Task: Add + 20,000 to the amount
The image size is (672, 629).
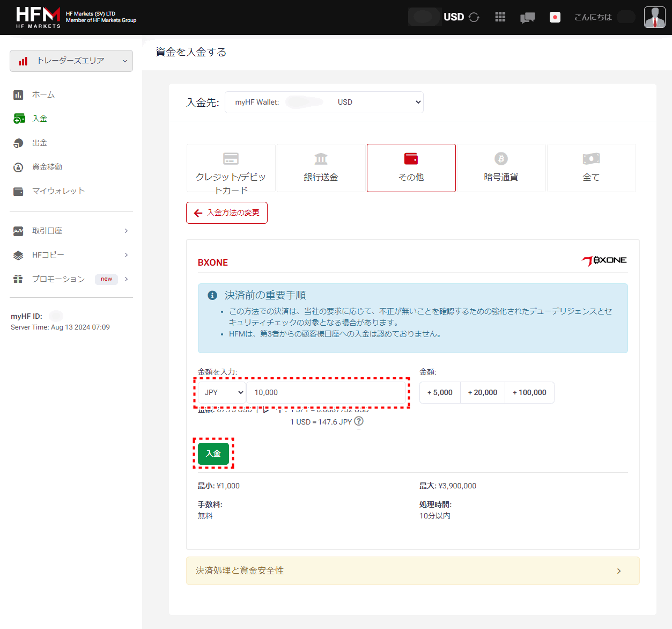Action: pos(483,393)
